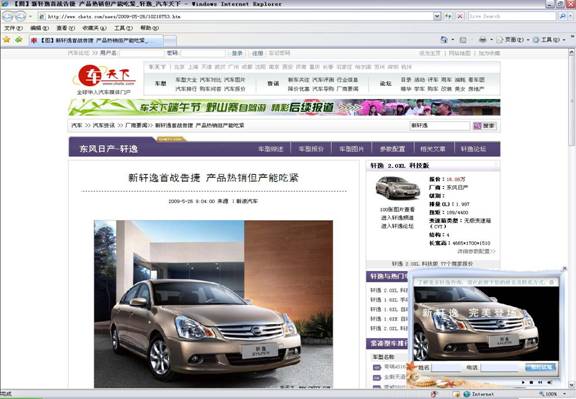This screenshot has width=576, height=399.
Task: Open the 工具(T) menu in menu bar
Action: point(123,28)
